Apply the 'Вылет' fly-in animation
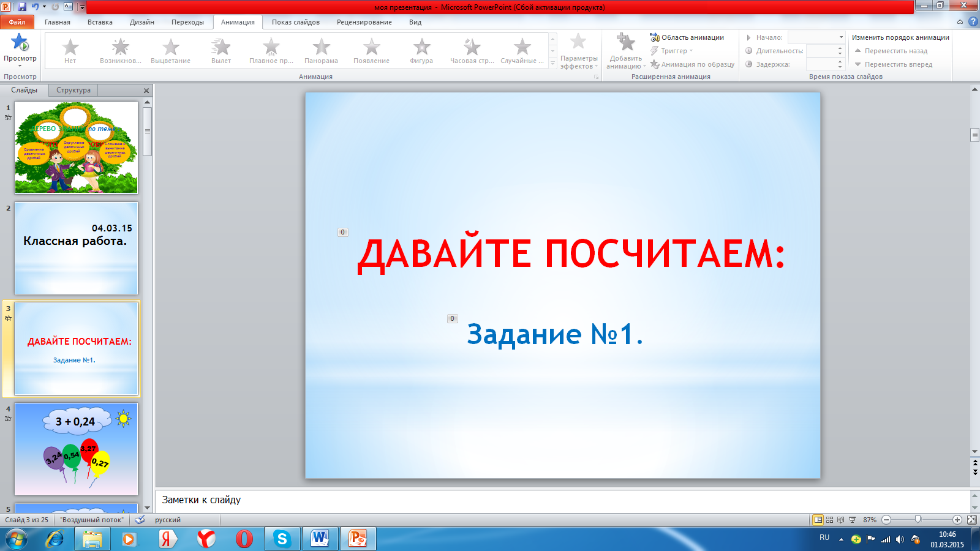 pyautogui.click(x=221, y=50)
